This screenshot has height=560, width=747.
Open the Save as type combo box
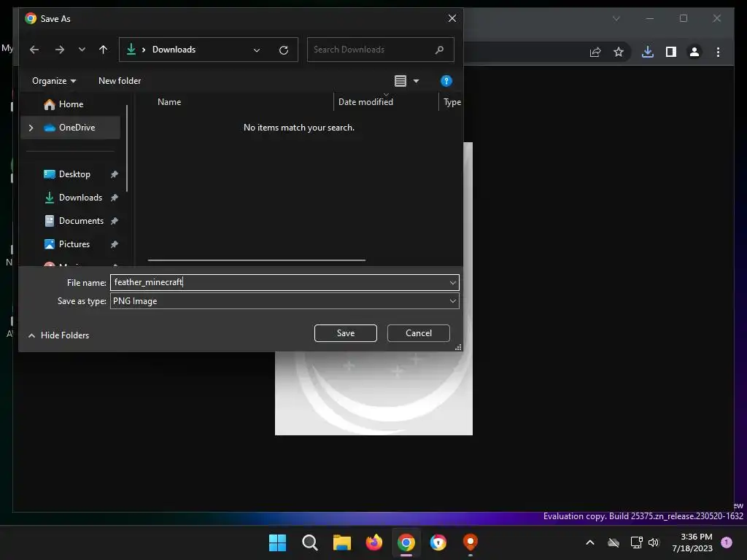pyautogui.click(x=285, y=301)
